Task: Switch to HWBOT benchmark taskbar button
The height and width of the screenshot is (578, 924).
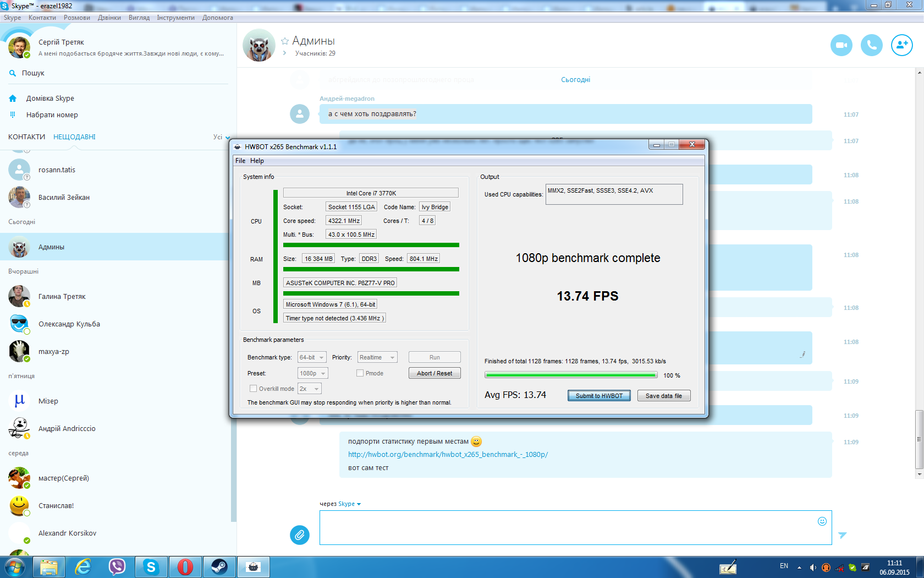Action: pos(254,567)
